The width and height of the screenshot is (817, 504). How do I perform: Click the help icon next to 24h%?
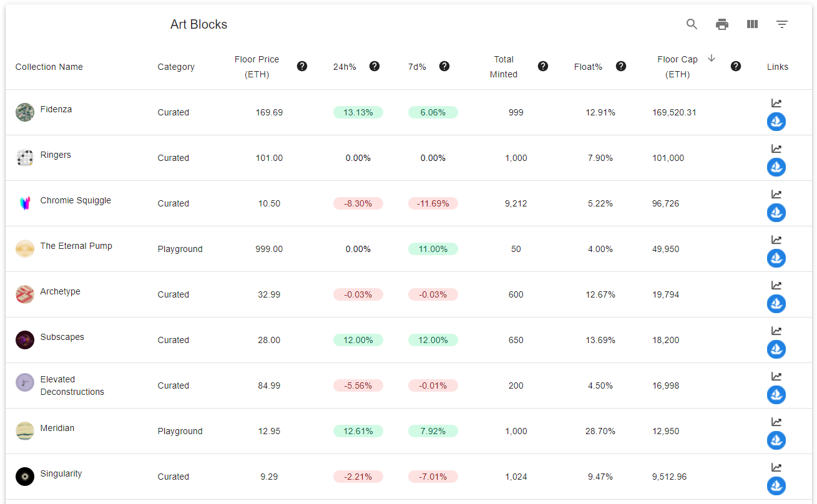tap(374, 65)
